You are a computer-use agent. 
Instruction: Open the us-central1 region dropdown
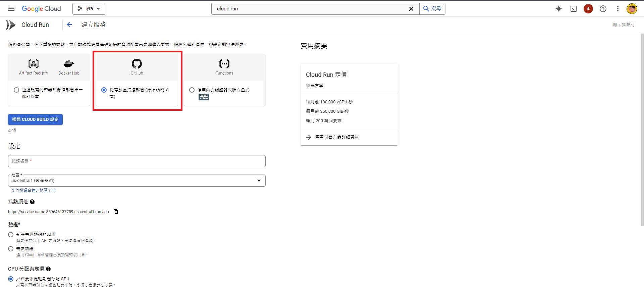[x=137, y=181]
